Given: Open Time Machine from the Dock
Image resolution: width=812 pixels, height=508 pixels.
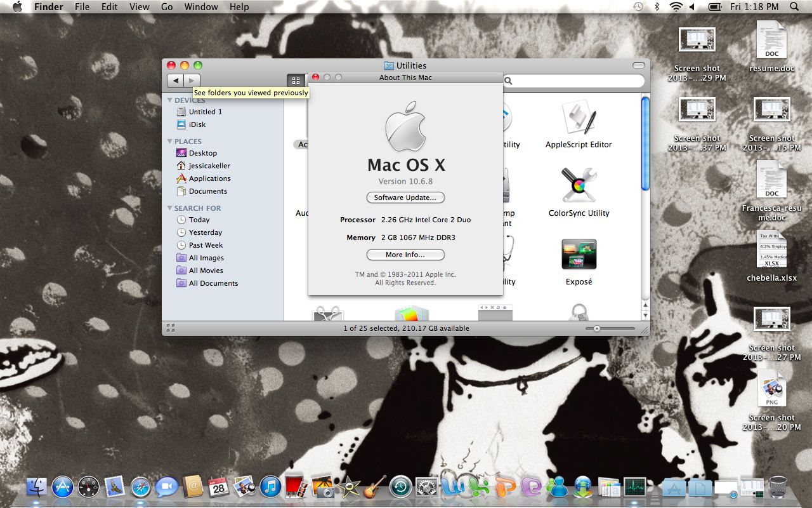Looking at the screenshot, I should click(x=400, y=487).
